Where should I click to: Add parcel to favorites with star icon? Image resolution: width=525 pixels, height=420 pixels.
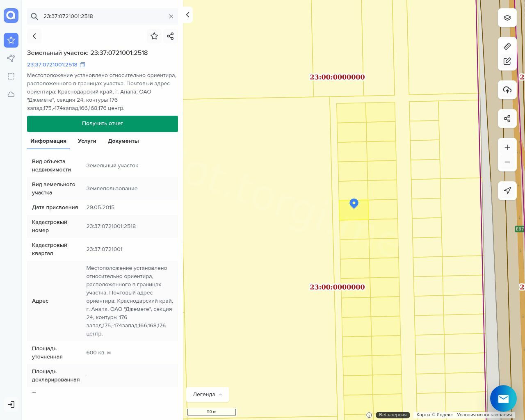[154, 36]
